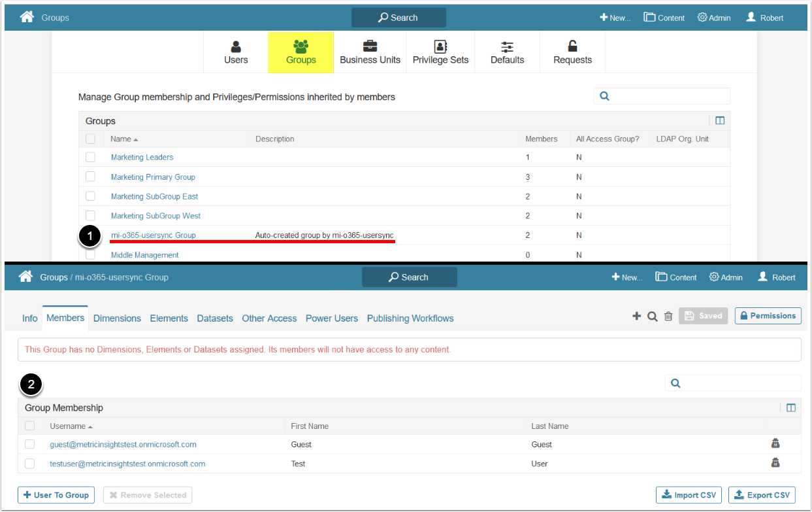Click the user icon in testuser row
Viewport: 812px width, 512px height.
(x=775, y=463)
